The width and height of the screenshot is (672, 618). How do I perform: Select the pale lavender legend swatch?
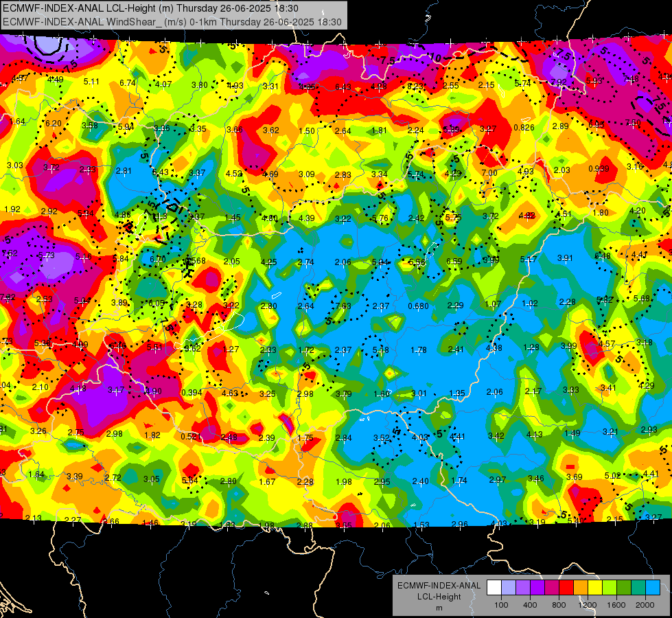tap(508, 588)
